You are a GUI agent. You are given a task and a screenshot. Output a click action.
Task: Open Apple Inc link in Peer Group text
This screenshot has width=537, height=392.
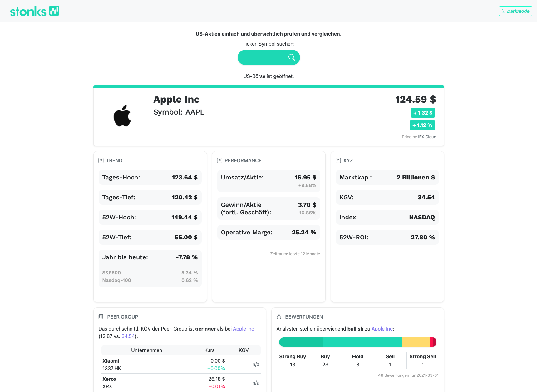pos(244,329)
